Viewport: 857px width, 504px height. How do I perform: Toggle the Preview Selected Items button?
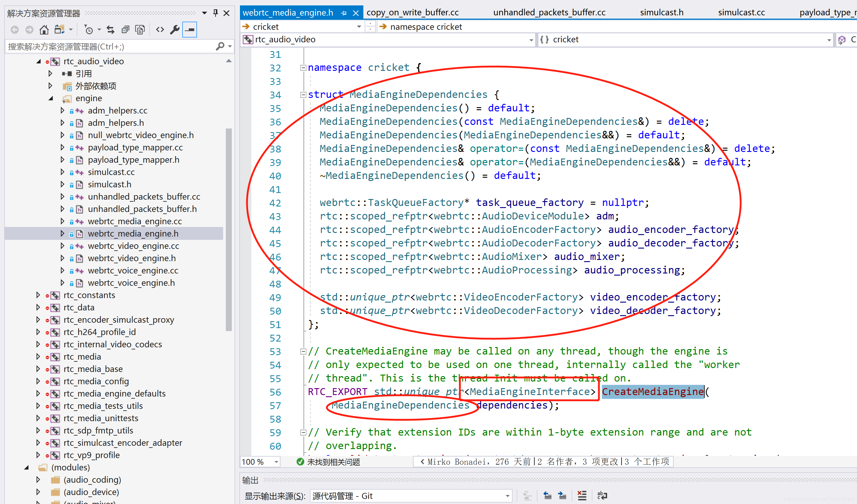pos(189,30)
